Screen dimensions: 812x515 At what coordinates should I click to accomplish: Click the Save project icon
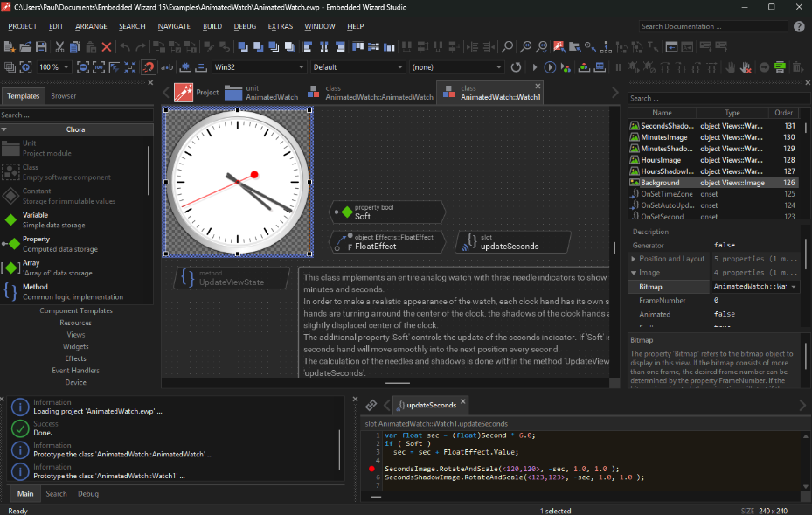click(40, 46)
